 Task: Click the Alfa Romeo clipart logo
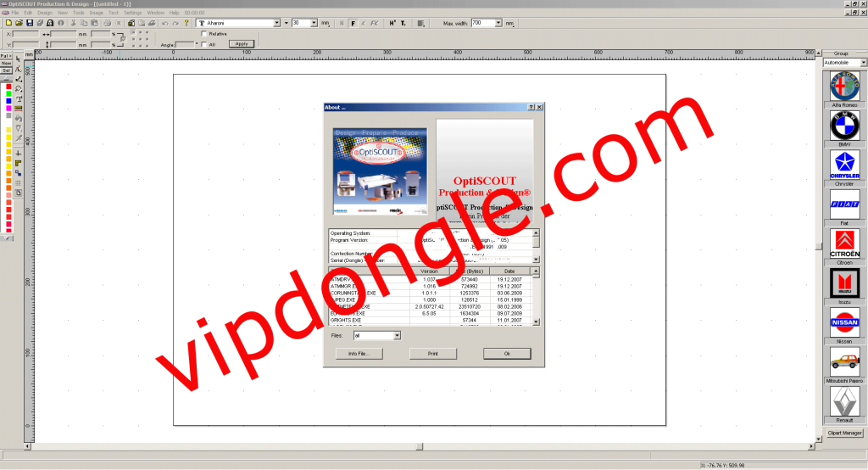tap(844, 87)
